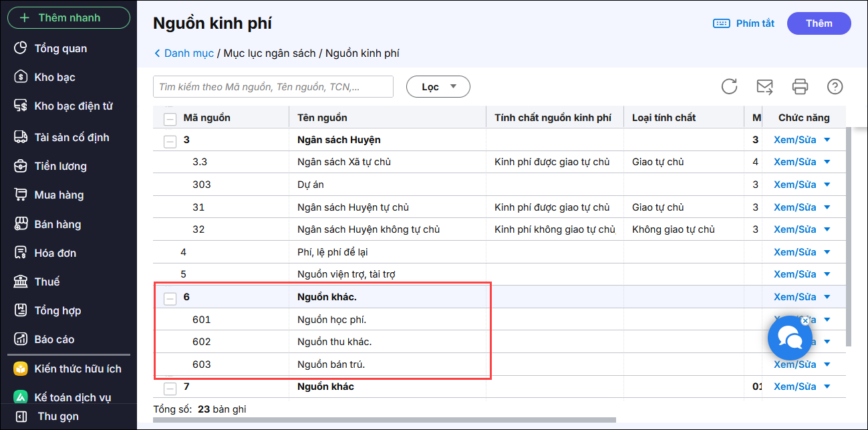Click the search box Tìm kiếm theo Mã nguồn
Viewport: 868px width, 430px height.
pyautogui.click(x=273, y=87)
